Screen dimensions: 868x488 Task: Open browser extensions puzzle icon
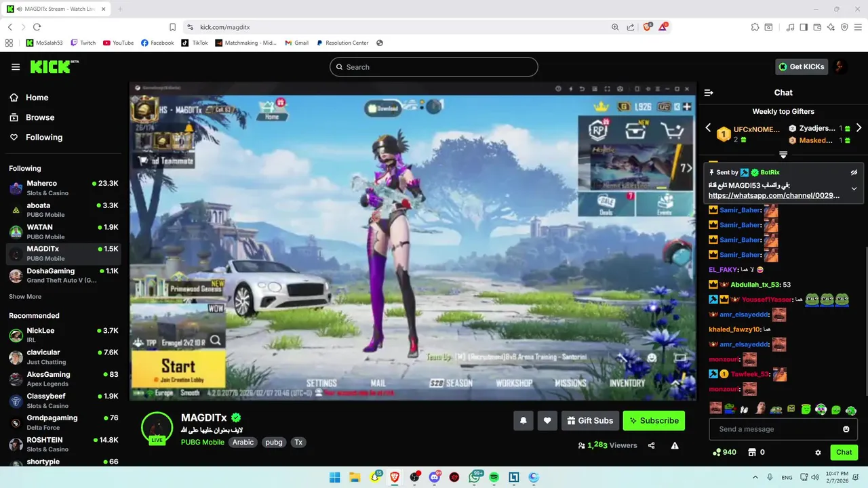click(755, 27)
